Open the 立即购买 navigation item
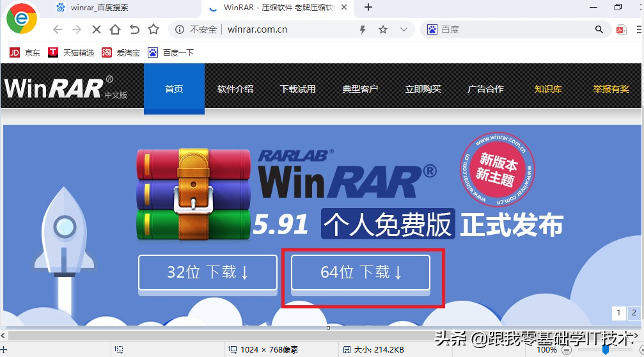This screenshot has height=357, width=644. pyautogui.click(x=423, y=89)
